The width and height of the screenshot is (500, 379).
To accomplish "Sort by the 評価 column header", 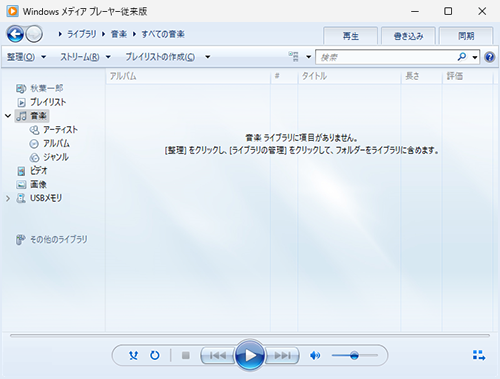I will tap(467, 76).
